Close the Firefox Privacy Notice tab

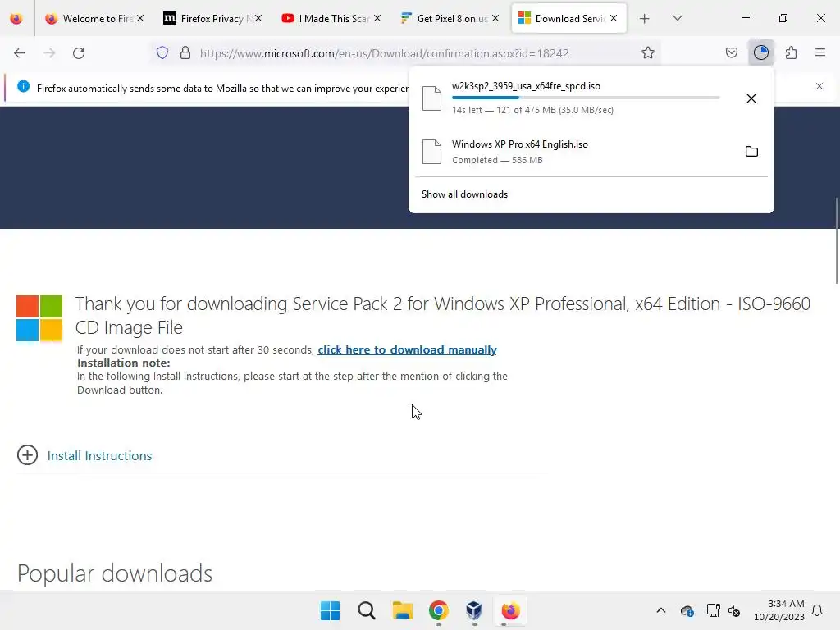pyautogui.click(x=258, y=19)
